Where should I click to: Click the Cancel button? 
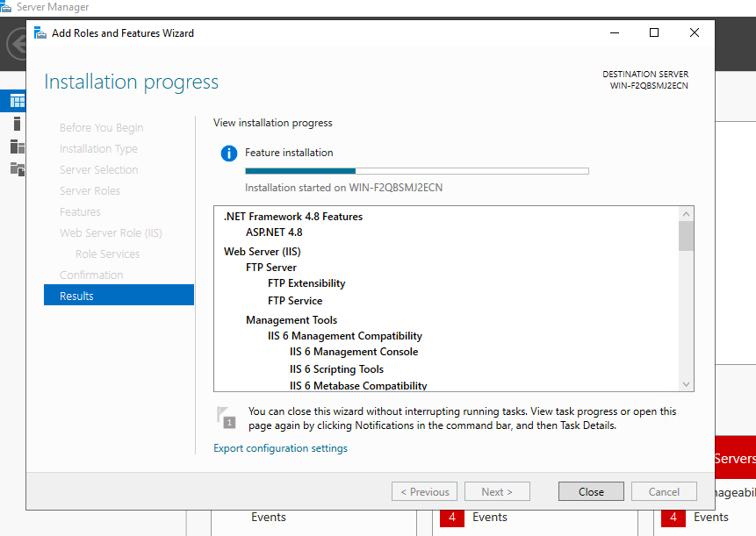[x=664, y=491]
